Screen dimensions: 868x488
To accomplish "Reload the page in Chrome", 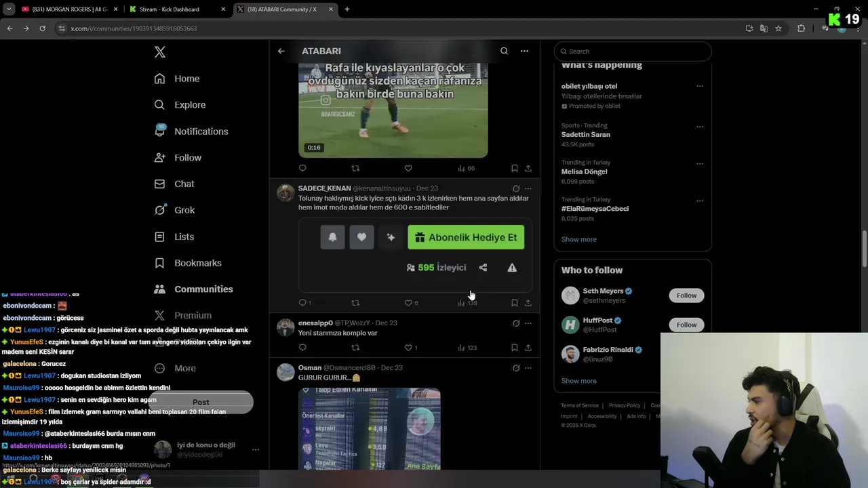I will [x=42, y=28].
